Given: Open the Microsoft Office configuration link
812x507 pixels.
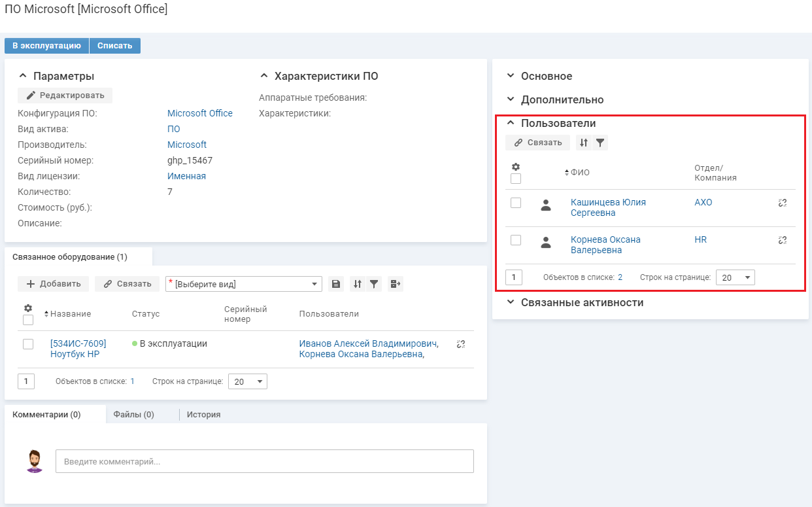Looking at the screenshot, I should (199, 113).
